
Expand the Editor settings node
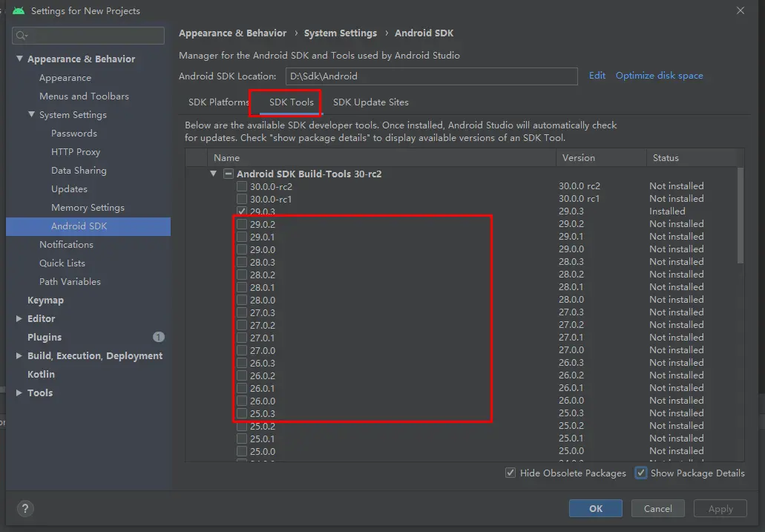19,318
